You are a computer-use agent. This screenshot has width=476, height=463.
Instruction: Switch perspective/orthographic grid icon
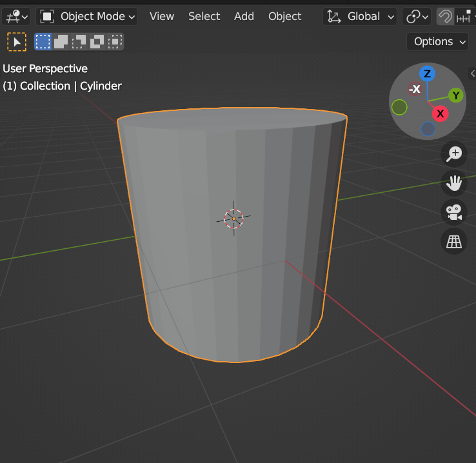tap(454, 242)
